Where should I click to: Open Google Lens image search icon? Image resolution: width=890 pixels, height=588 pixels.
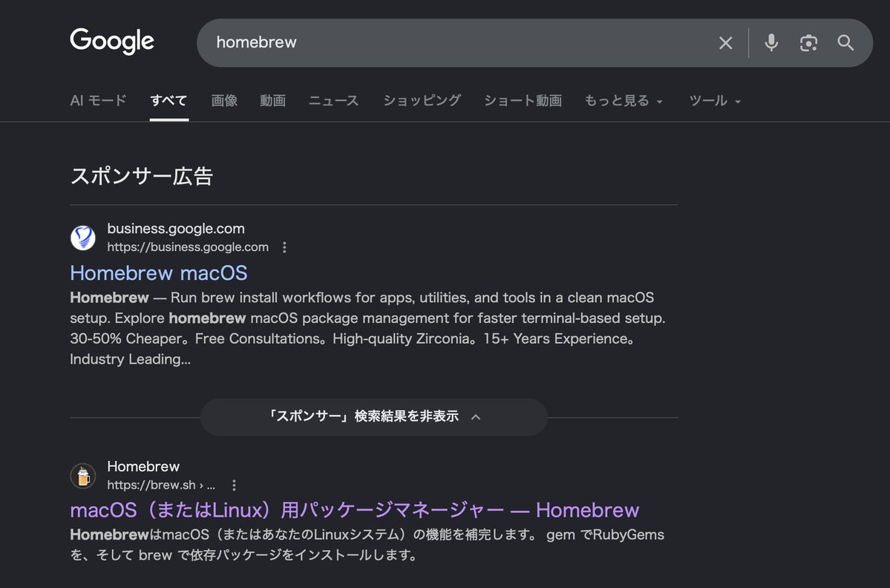click(808, 42)
